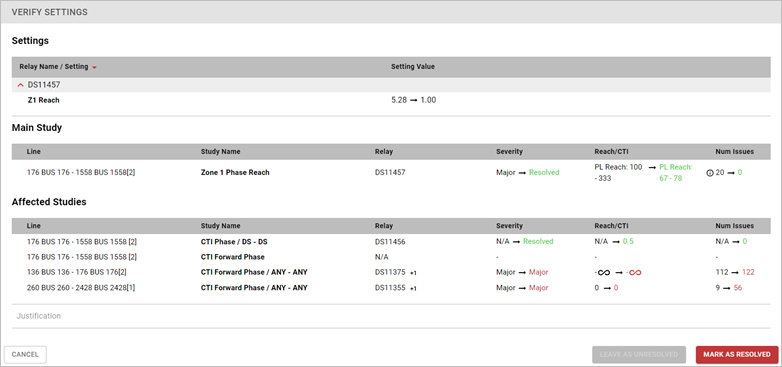This screenshot has width=782, height=367.
Task: Select line 260 BUS 260 - 2428 BUS 2428[1]
Action: point(80,288)
